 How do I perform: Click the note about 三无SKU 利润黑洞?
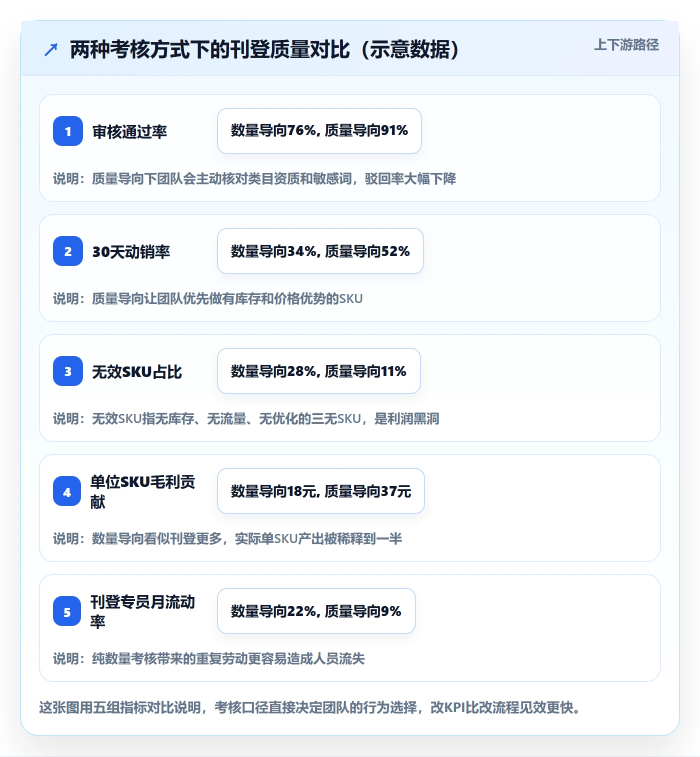point(246,418)
